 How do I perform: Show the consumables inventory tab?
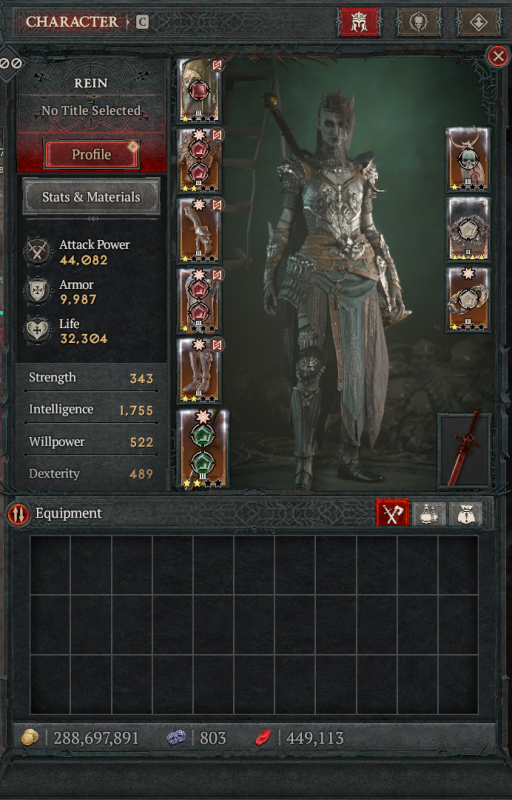click(429, 513)
